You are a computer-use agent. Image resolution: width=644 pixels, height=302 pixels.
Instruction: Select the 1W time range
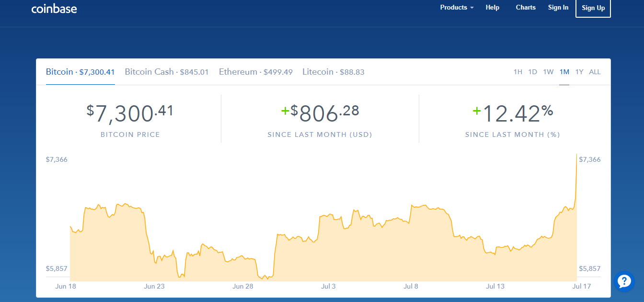[x=548, y=72]
